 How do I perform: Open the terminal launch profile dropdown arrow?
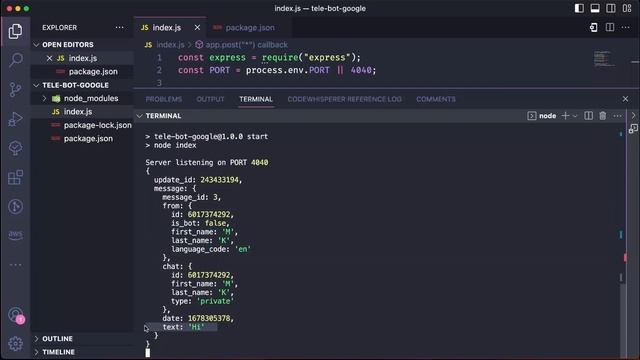(x=575, y=116)
